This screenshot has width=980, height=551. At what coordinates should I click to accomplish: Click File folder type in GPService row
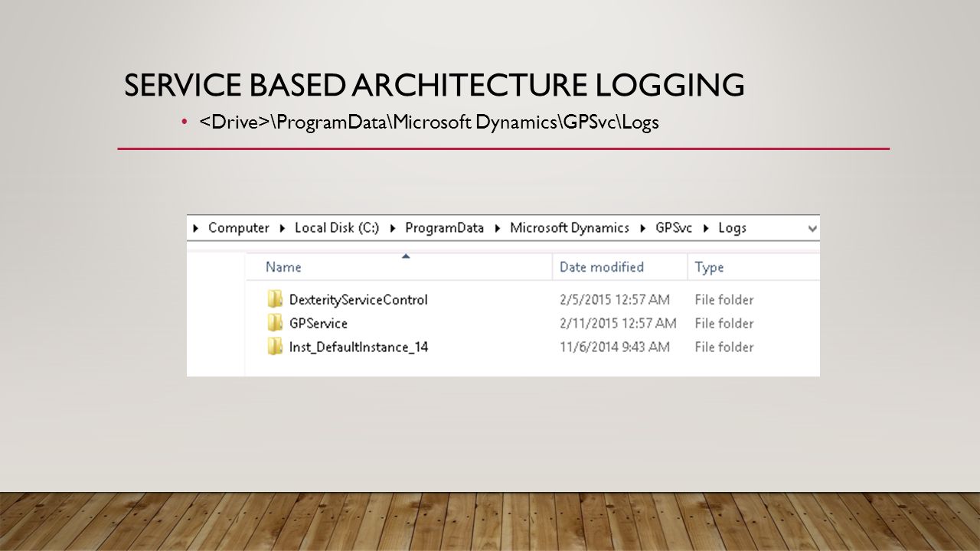(x=724, y=323)
